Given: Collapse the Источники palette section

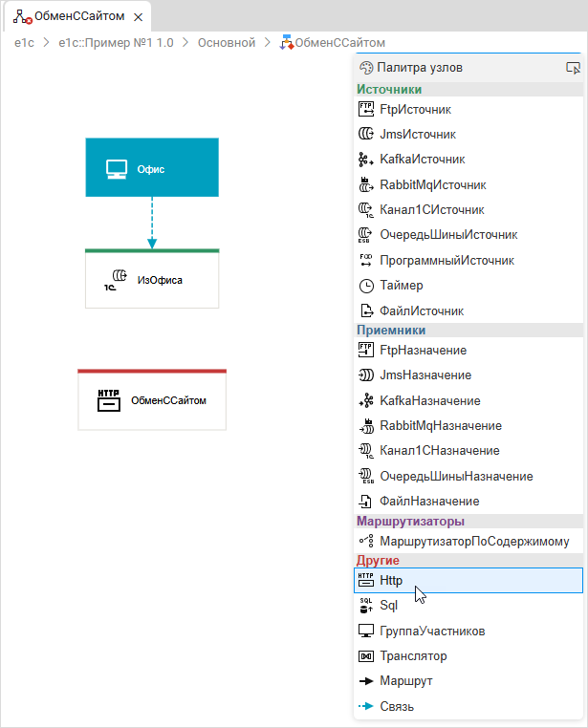Looking at the screenshot, I should point(468,89).
